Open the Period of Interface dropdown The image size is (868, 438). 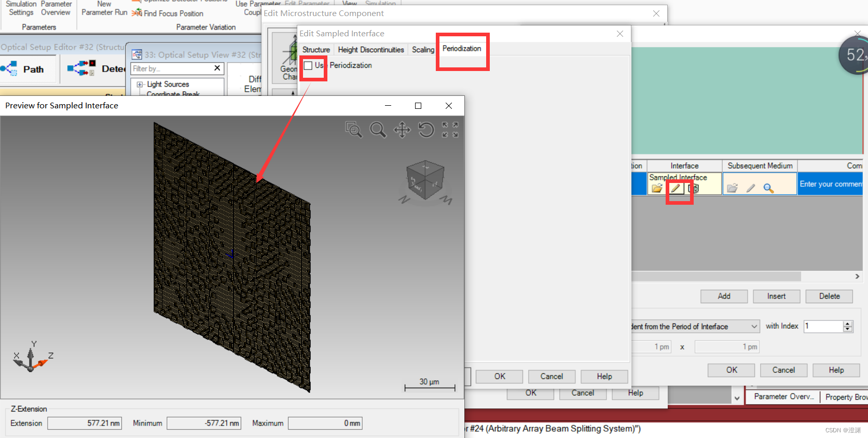754,327
